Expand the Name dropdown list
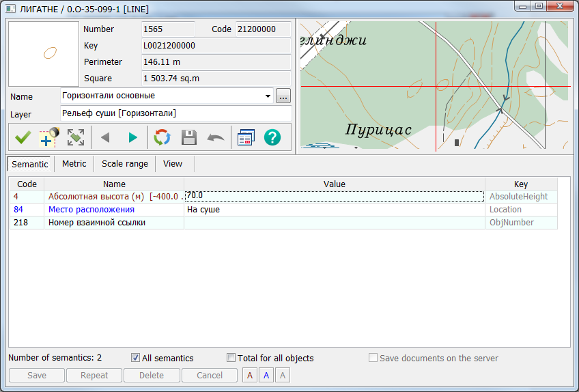The width and height of the screenshot is (579, 392). click(x=268, y=96)
